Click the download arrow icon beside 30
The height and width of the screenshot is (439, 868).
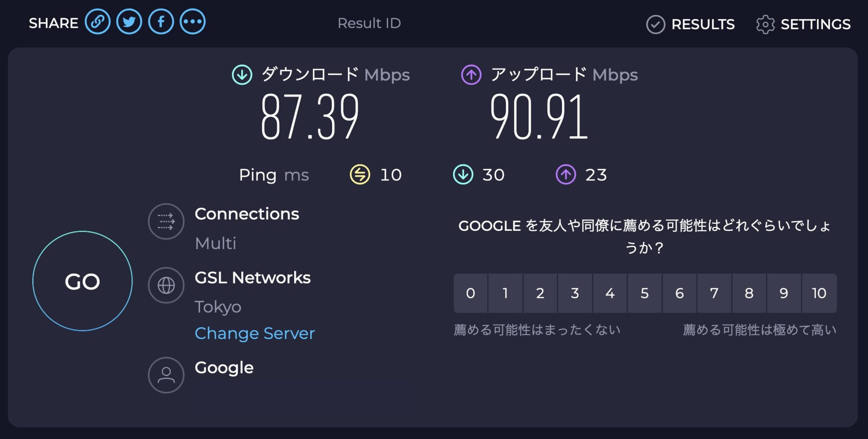[x=463, y=175]
